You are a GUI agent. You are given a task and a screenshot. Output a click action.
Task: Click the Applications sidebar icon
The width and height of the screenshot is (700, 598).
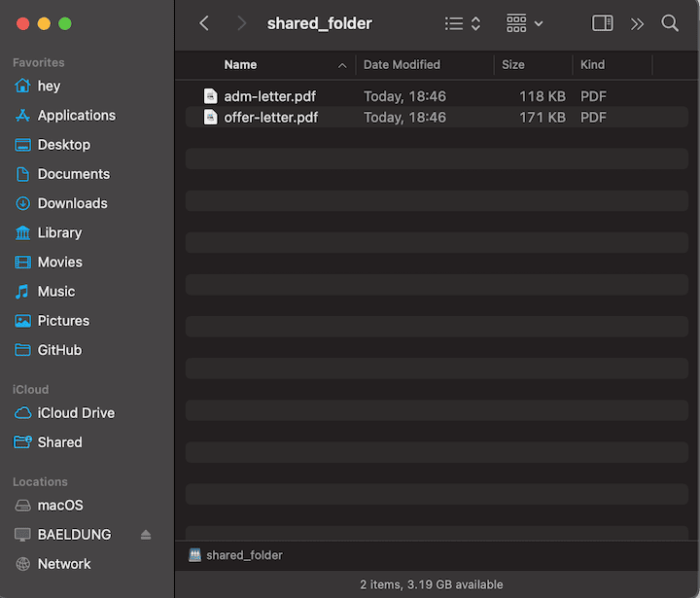click(22, 115)
